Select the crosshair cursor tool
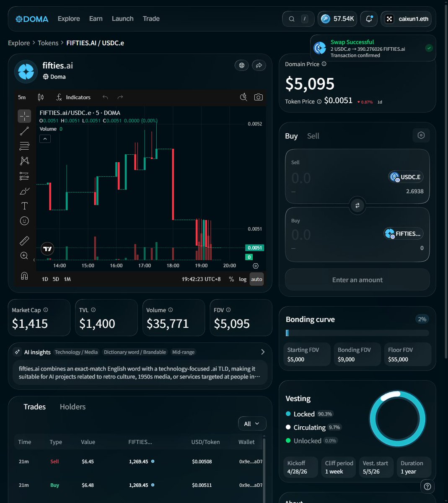Viewport: 448px width, 503px height. [24, 116]
